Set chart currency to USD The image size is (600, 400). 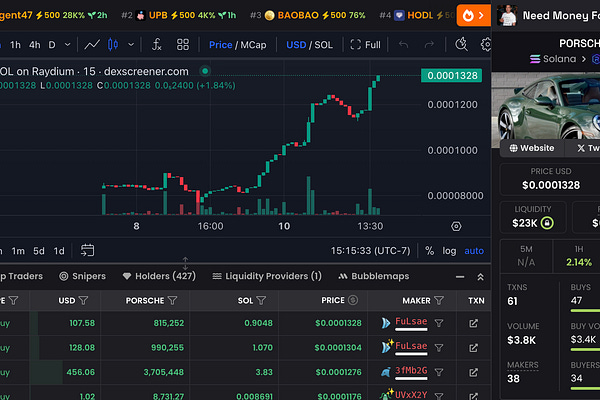tap(296, 45)
